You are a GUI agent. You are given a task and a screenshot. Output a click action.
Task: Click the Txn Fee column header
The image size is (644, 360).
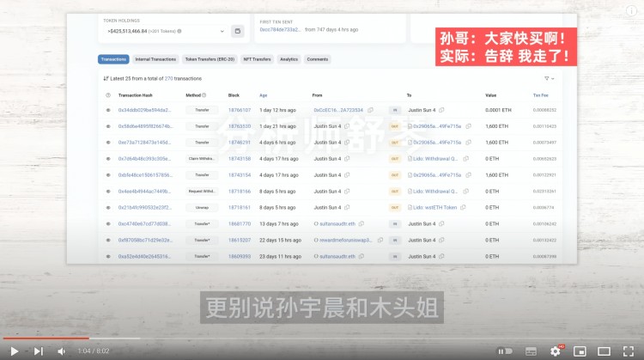pos(541,95)
